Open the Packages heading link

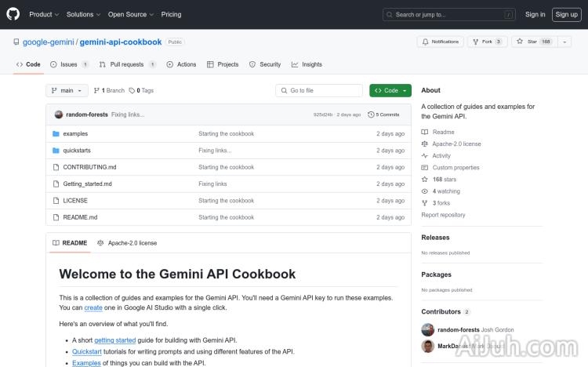tap(436, 274)
